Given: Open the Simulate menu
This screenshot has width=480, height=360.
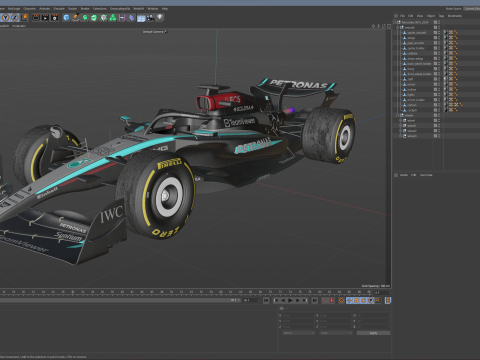Looking at the screenshot, I should 59,9.
